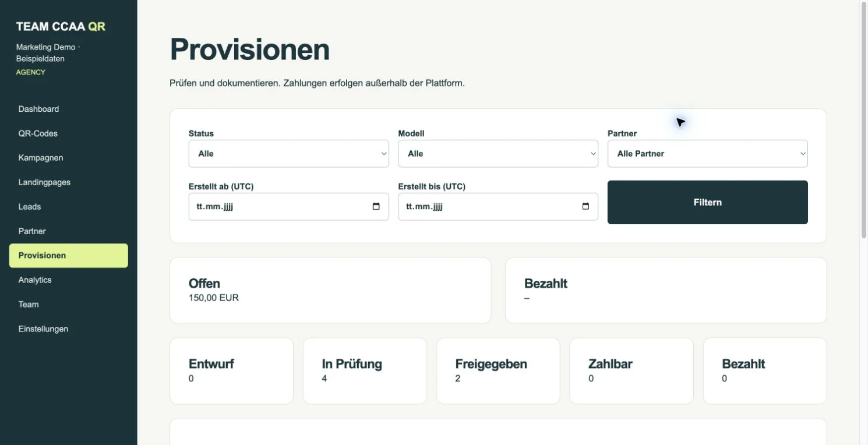The height and width of the screenshot is (445, 868).
Task: Expand the Partner filter dropdown
Action: [707, 154]
